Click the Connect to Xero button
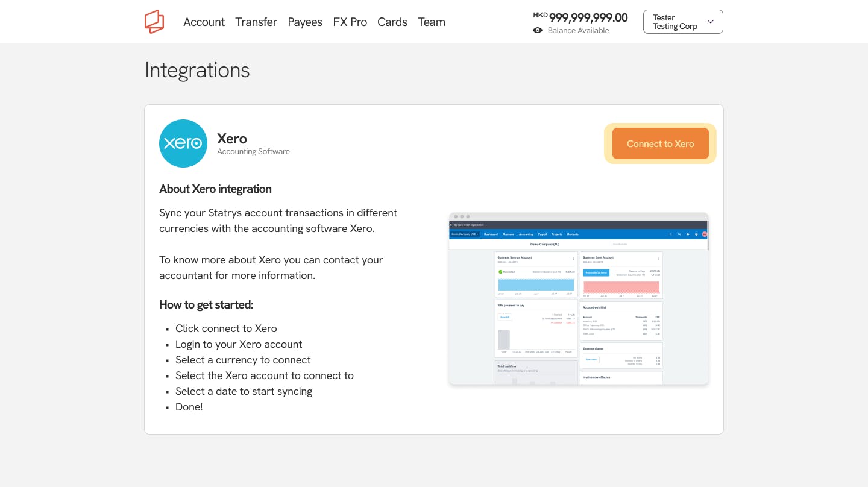This screenshot has width=868, height=487. [660, 143]
